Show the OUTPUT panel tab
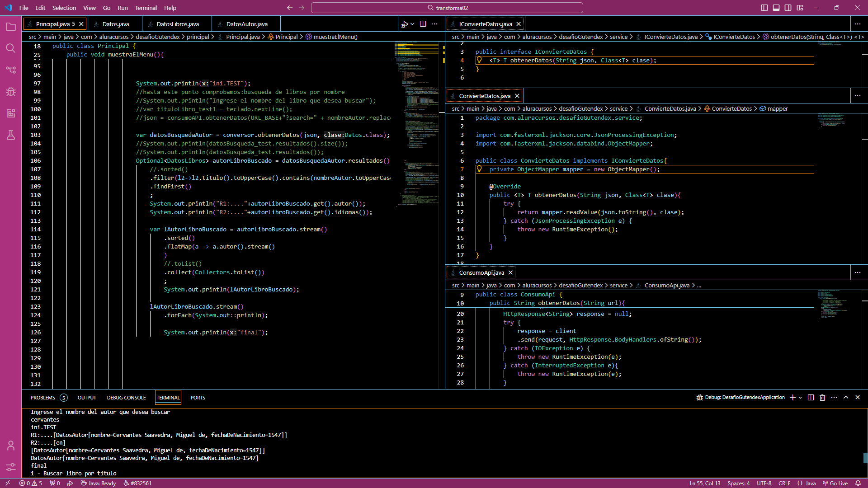Image resolution: width=868 pixels, height=488 pixels. pos(87,398)
